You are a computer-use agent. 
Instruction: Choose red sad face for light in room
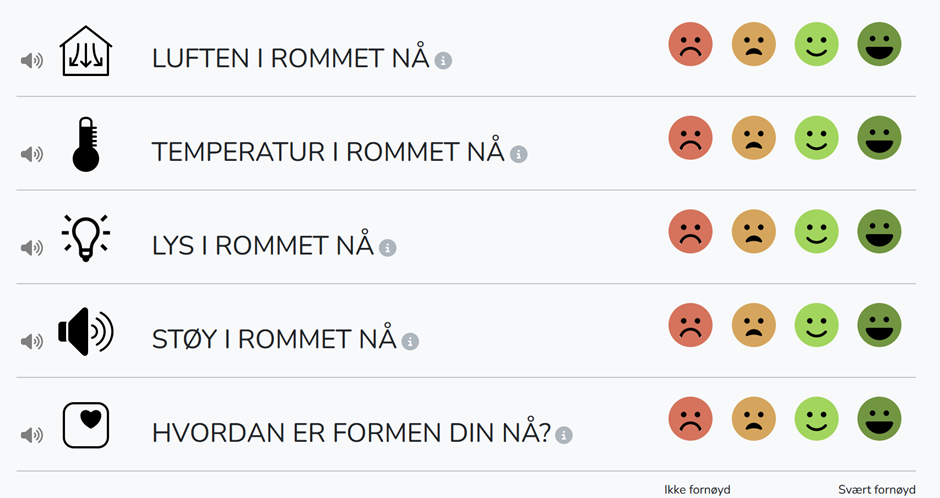pyautogui.click(x=691, y=231)
